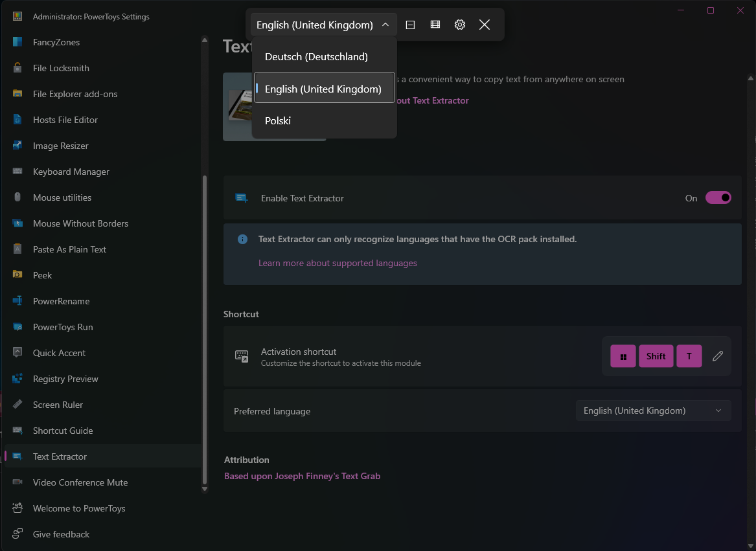
Task: Select English (United Kingdom) in the list
Action: coord(324,88)
